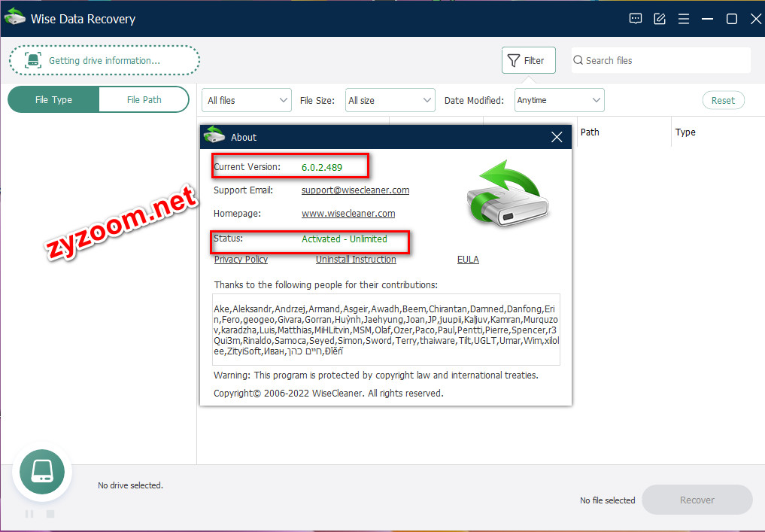The height and width of the screenshot is (532, 765).
Task: Click the Activated - Unlimited status text
Action: (x=344, y=239)
